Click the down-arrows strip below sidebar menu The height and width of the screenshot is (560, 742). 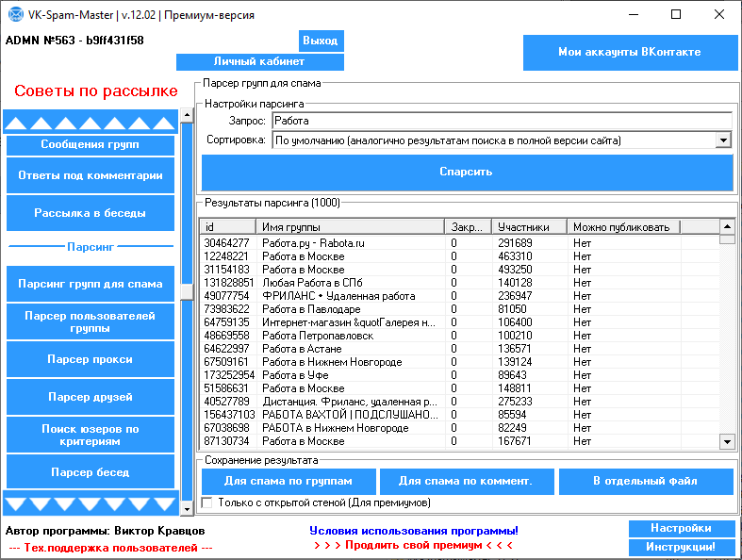[x=91, y=502]
